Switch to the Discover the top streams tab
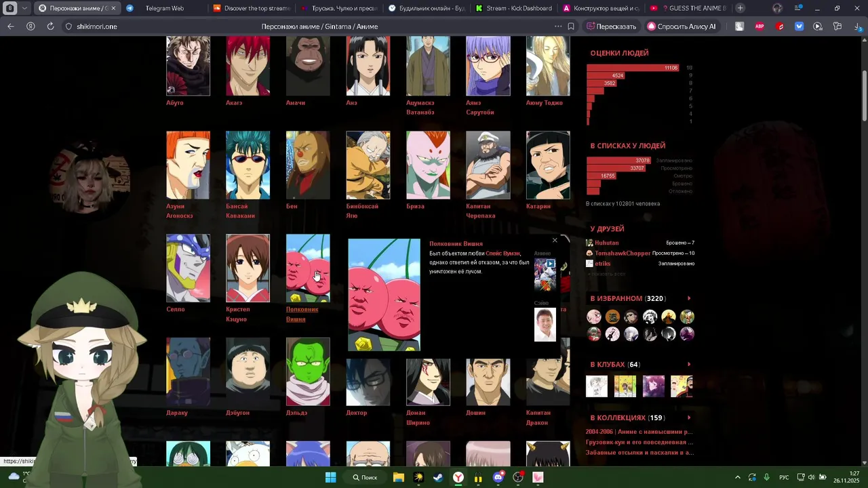The image size is (868, 488). pos(251,8)
